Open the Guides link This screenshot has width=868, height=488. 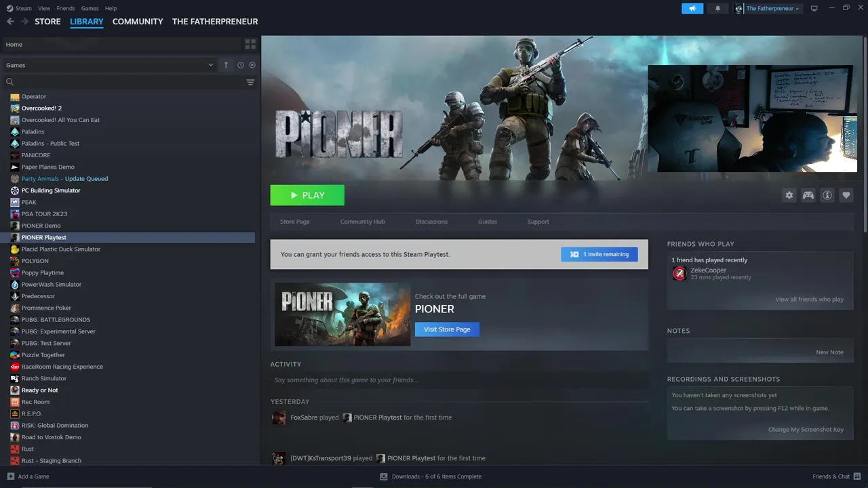pos(488,222)
